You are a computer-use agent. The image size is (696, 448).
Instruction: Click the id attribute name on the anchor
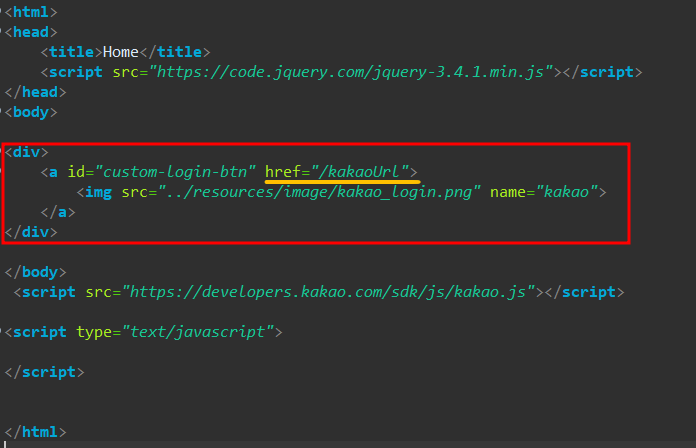pyautogui.click(x=76, y=172)
